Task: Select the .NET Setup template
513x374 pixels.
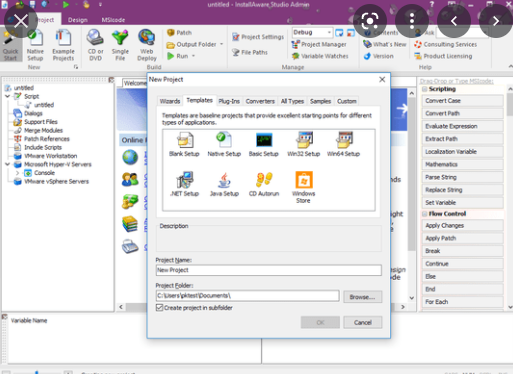Action: tap(184, 184)
